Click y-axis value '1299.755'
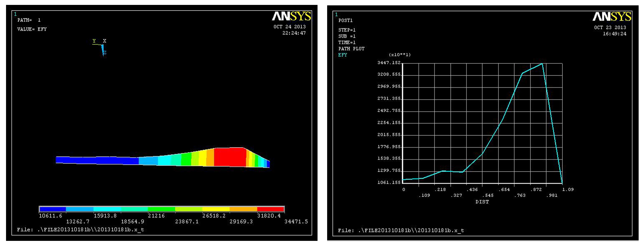This screenshot has height=246, width=644. 389,171
